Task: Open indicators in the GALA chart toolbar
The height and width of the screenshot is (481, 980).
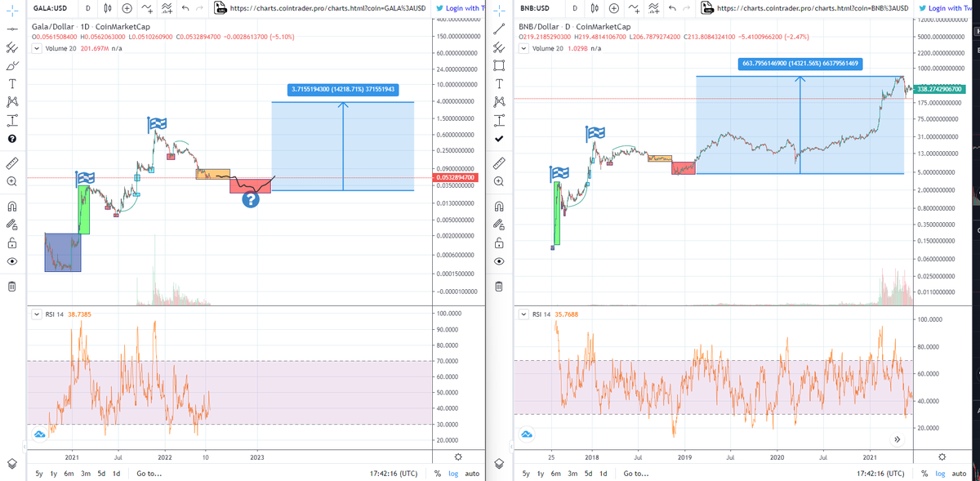Action: tap(147, 8)
